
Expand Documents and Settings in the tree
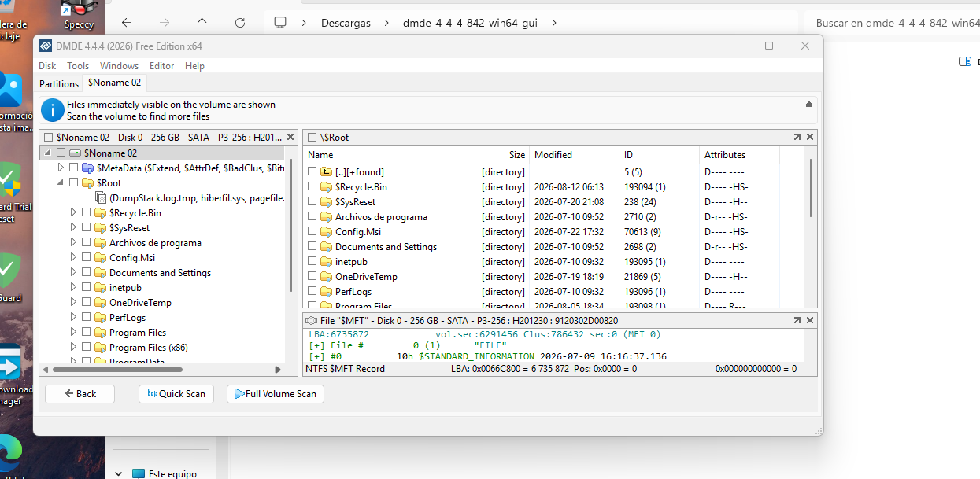tap(73, 272)
